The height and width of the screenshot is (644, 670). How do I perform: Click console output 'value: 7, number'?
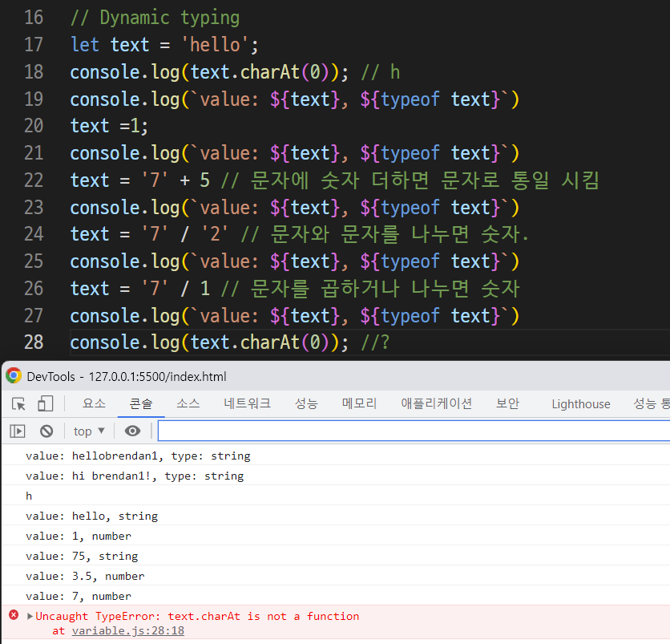[x=79, y=597]
